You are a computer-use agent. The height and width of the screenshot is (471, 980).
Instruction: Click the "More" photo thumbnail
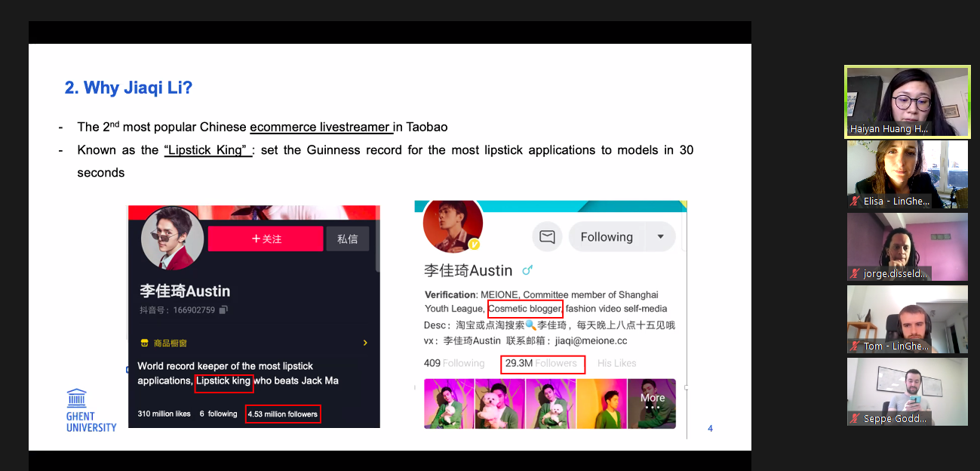click(x=653, y=404)
